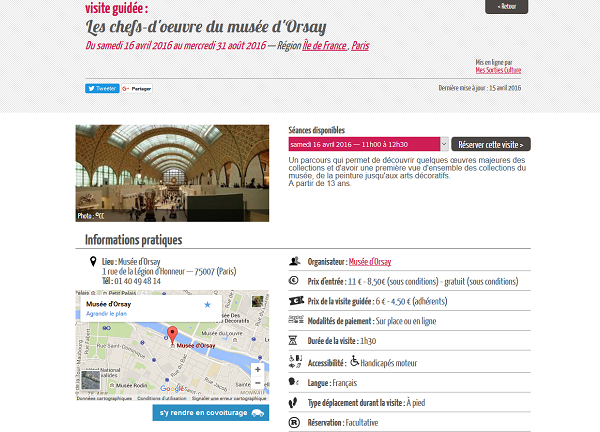The image size is (600, 432).
Task: Click the Twitter bird icon
Action: point(91,88)
